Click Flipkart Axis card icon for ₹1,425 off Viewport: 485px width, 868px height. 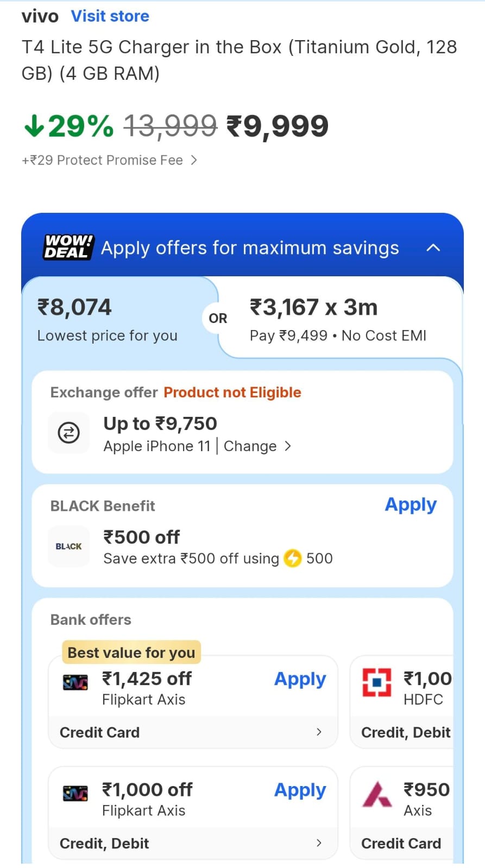click(75, 682)
